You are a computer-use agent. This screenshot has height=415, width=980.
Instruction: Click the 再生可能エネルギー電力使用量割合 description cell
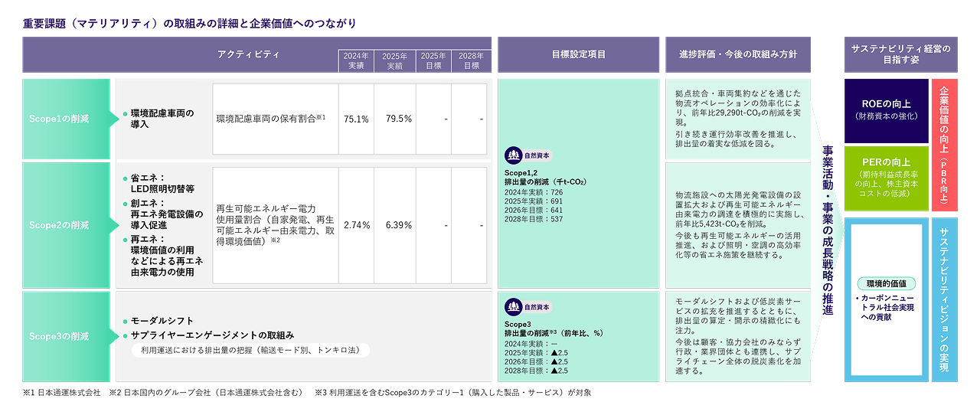pyautogui.click(x=276, y=225)
